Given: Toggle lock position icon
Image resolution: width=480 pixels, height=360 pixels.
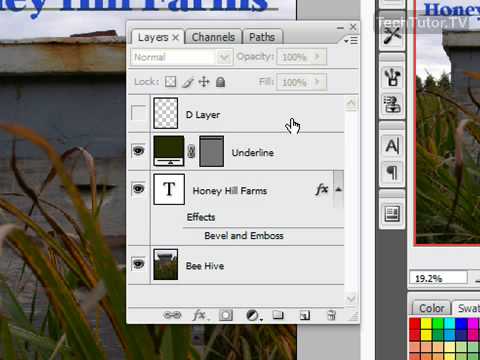Looking at the screenshot, I should point(204,82).
